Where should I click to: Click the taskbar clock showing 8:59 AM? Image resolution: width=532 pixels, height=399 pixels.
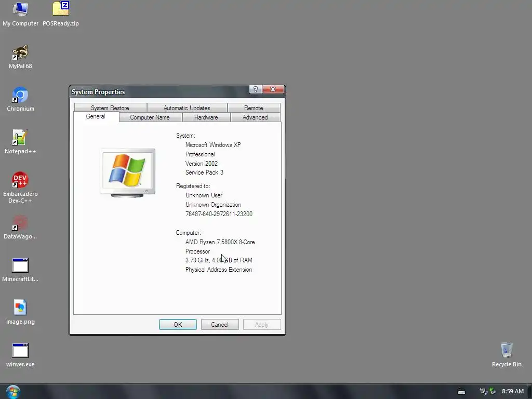[x=513, y=392]
